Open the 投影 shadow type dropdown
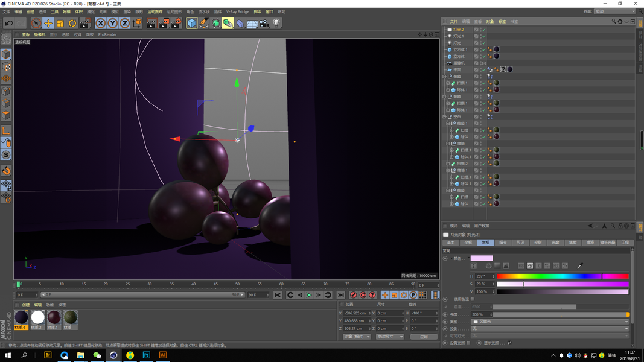The image size is (644, 362). pos(549,329)
